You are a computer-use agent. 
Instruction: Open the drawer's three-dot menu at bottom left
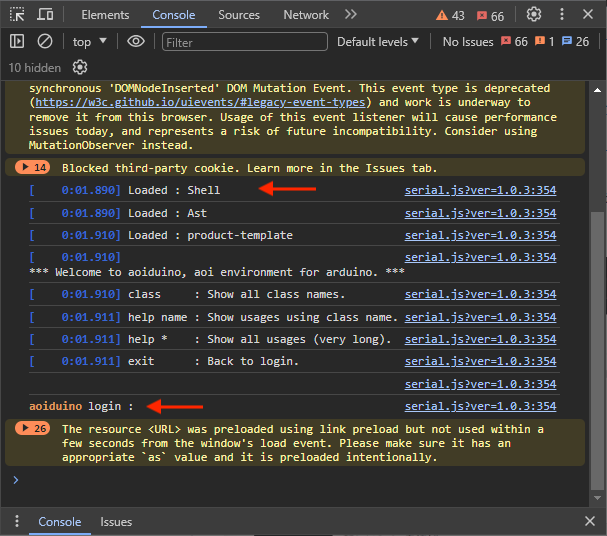[x=16, y=522]
